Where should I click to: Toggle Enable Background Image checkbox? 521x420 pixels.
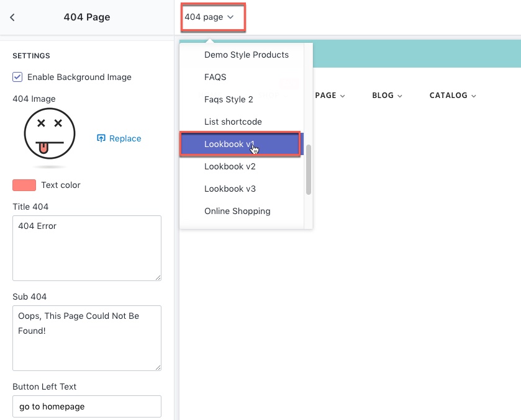click(17, 77)
